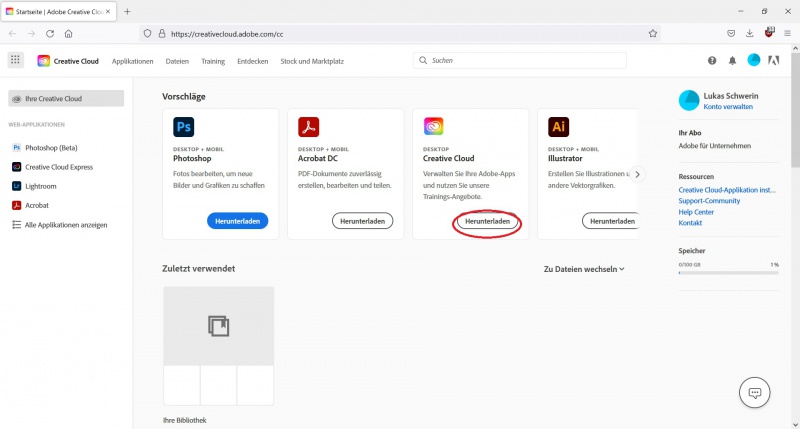800x429 pixels.
Task: Download Creative Cloud with Herunterladen button
Action: 487,221
